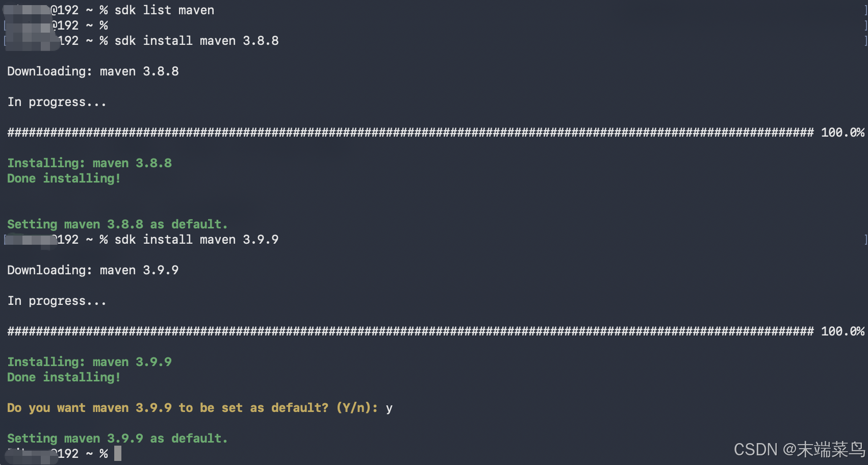Click the 'sdk install maven 3.8.8' command line
The image size is (868, 465).
[196, 41]
